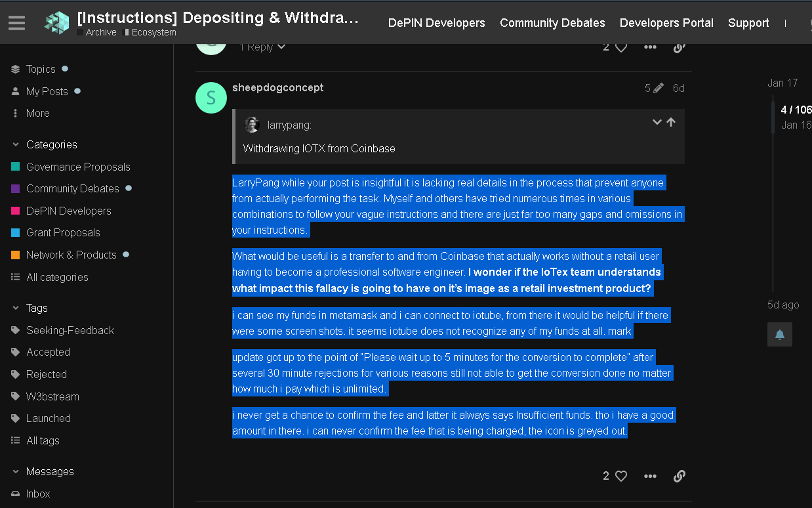This screenshot has height=508, width=812.
Task: Open the Governance Proposals category
Action: click(x=77, y=167)
